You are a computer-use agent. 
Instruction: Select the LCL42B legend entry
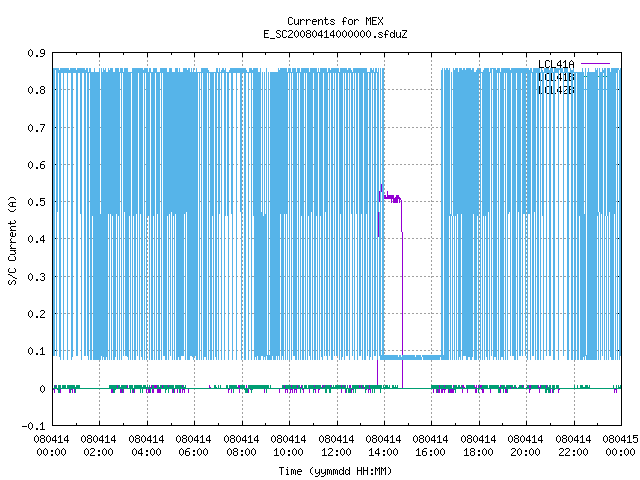click(x=556, y=90)
